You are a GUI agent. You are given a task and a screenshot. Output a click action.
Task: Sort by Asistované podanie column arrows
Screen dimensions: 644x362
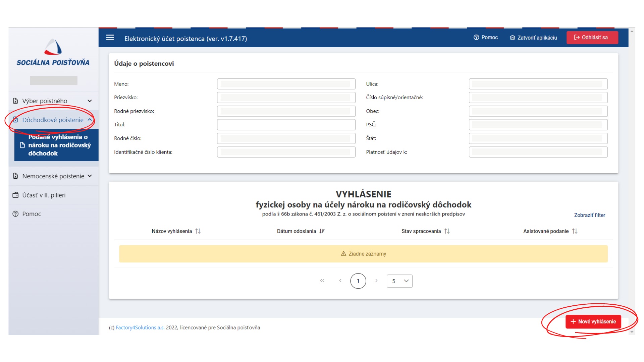click(575, 231)
